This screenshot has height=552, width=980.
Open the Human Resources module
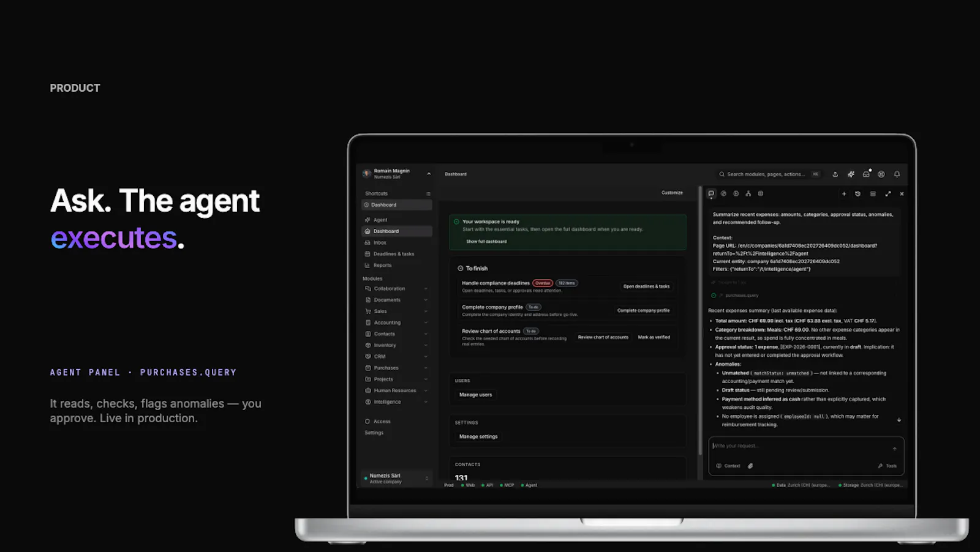click(397, 390)
